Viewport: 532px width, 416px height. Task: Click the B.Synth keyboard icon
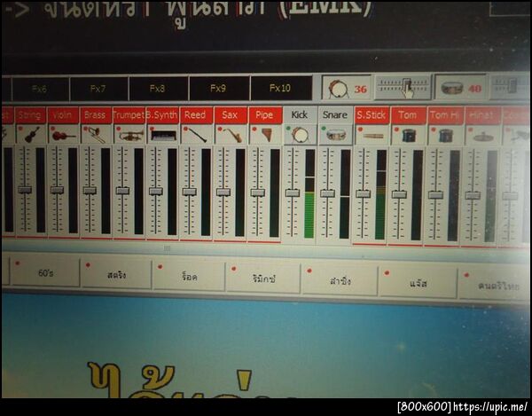(x=162, y=136)
